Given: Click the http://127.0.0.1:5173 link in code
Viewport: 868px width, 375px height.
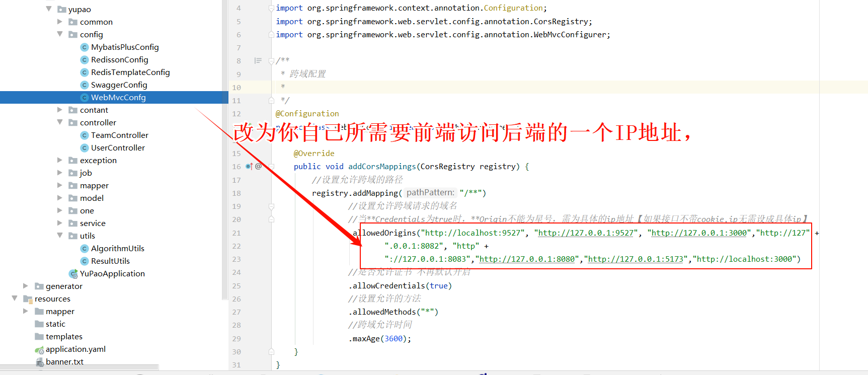Looking at the screenshot, I should 636,259.
